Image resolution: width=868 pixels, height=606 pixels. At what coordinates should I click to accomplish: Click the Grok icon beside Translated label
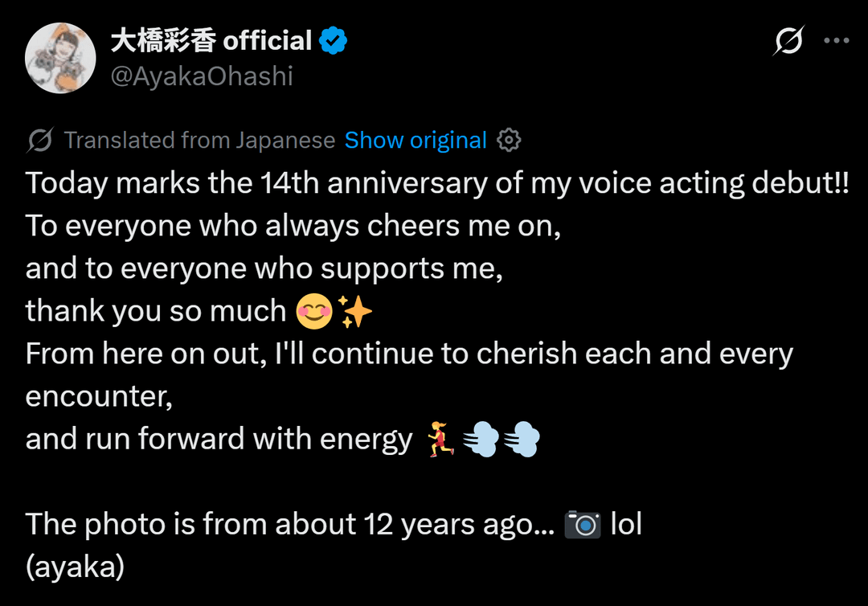tap(39, 141)
